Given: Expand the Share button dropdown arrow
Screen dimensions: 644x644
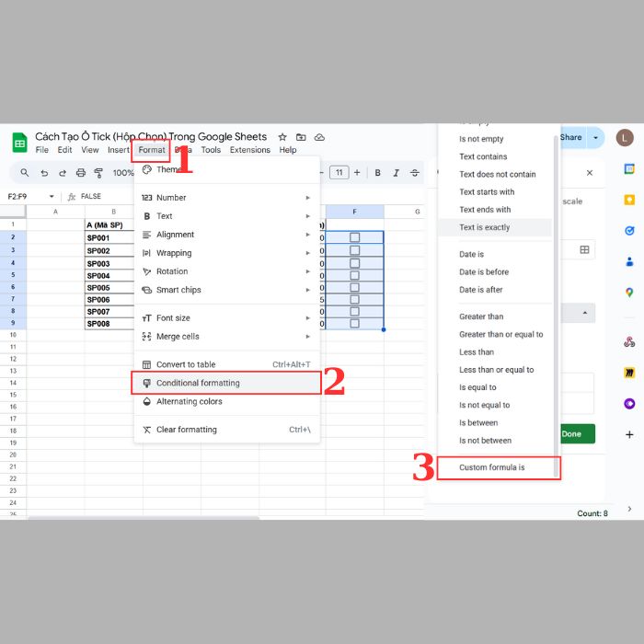Looking at the screenshot, I should 595,138.
